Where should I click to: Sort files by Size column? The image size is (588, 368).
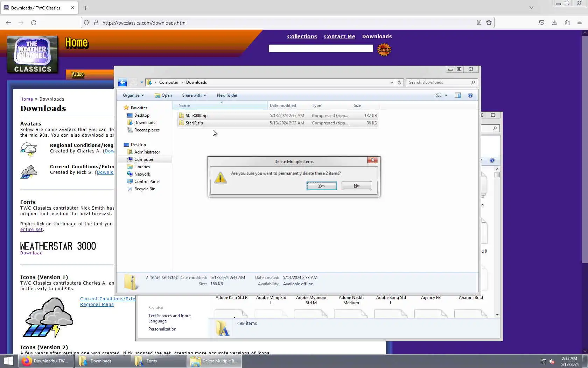pyautogui.click(x=365, y=105)
